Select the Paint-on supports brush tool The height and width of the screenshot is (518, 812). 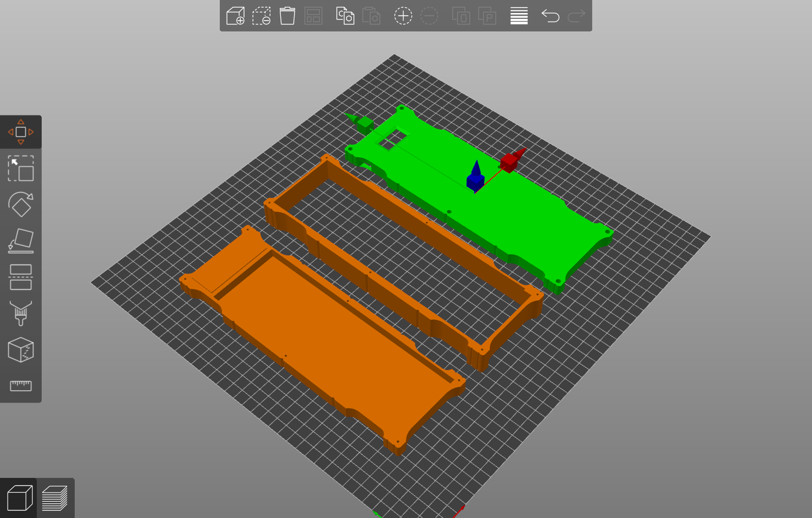(21, 314)
